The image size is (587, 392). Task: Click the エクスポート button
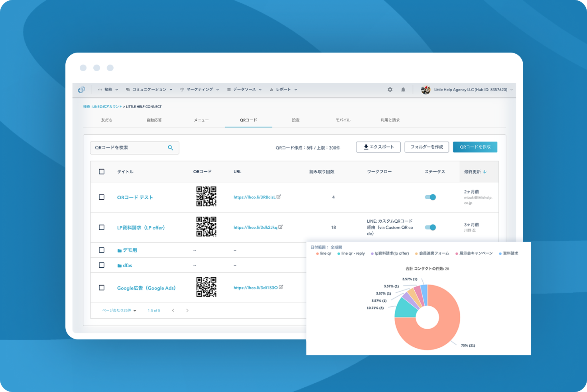(x=378, y=147)
